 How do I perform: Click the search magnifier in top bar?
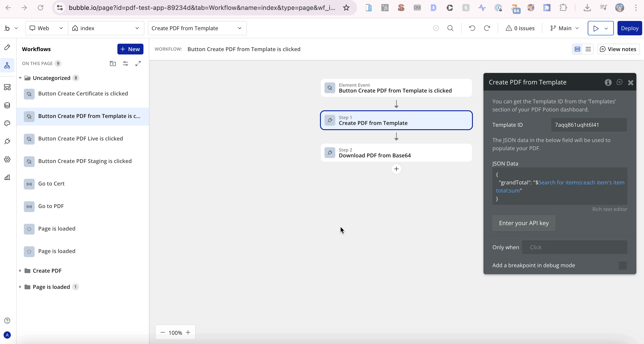[x=450, y=28]
